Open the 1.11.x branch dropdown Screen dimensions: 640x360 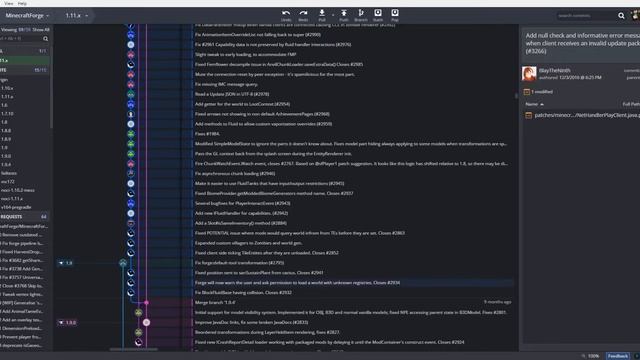(x=77, y=16)
